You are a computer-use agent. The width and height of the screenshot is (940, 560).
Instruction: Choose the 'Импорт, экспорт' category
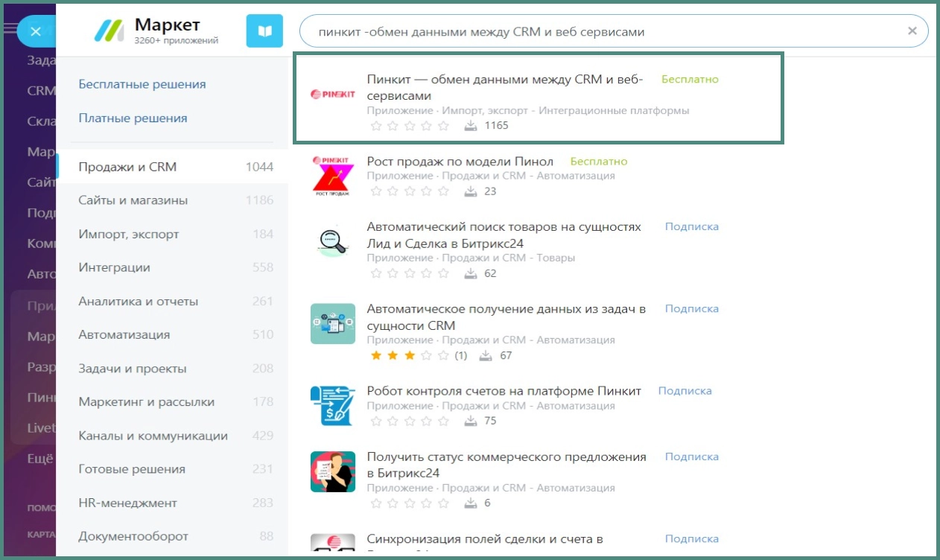(129, 234)
